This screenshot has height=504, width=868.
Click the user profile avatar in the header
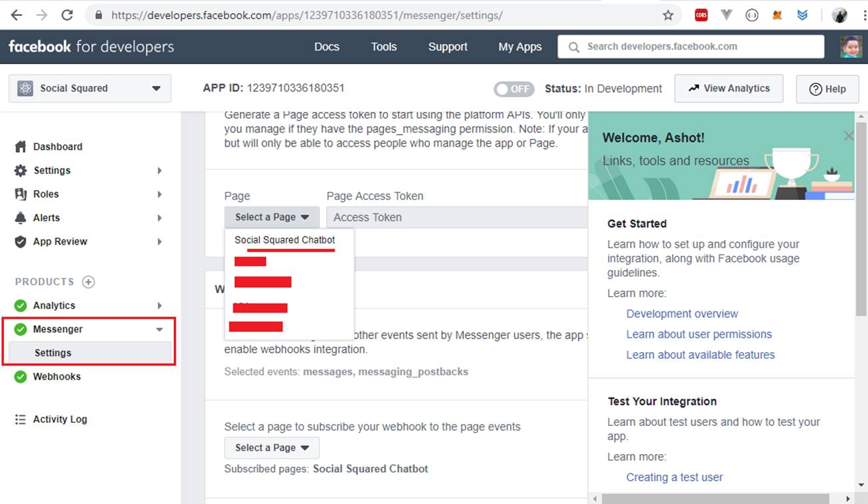[x=851, y=47]
